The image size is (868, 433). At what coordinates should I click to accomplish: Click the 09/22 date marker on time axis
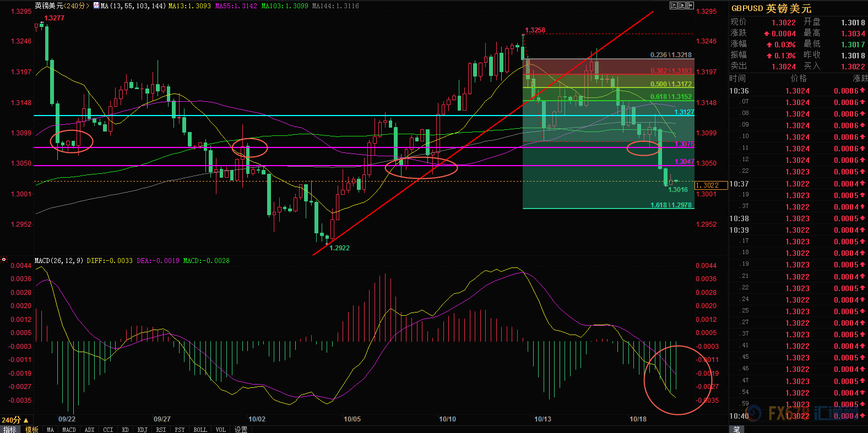[x=67, y=419]
